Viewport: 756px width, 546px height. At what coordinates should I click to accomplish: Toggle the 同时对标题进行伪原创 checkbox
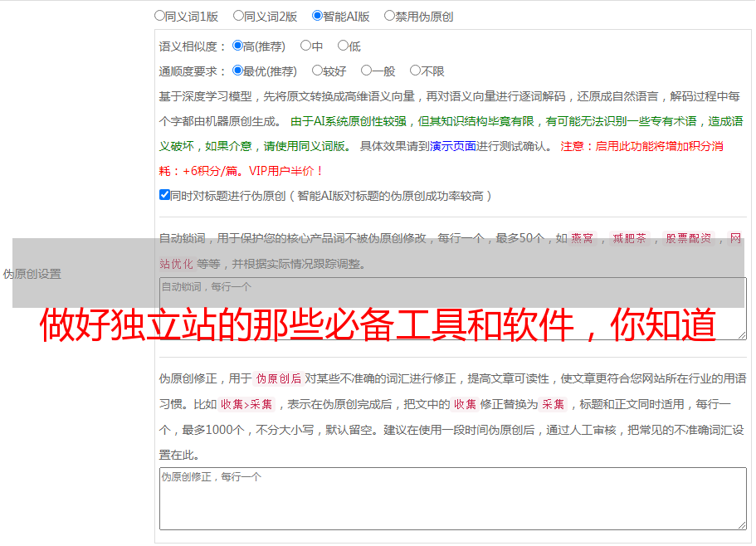pyautogui.click(x=165, y=195)
